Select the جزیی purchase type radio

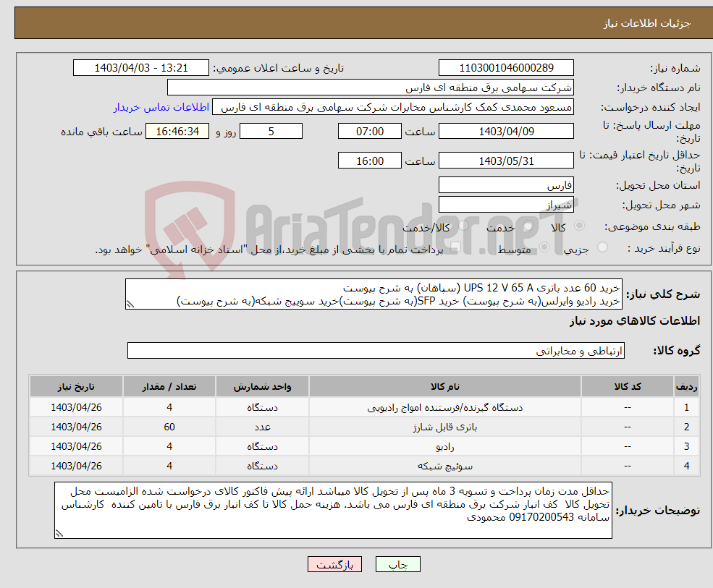click(x=602, y=247)
